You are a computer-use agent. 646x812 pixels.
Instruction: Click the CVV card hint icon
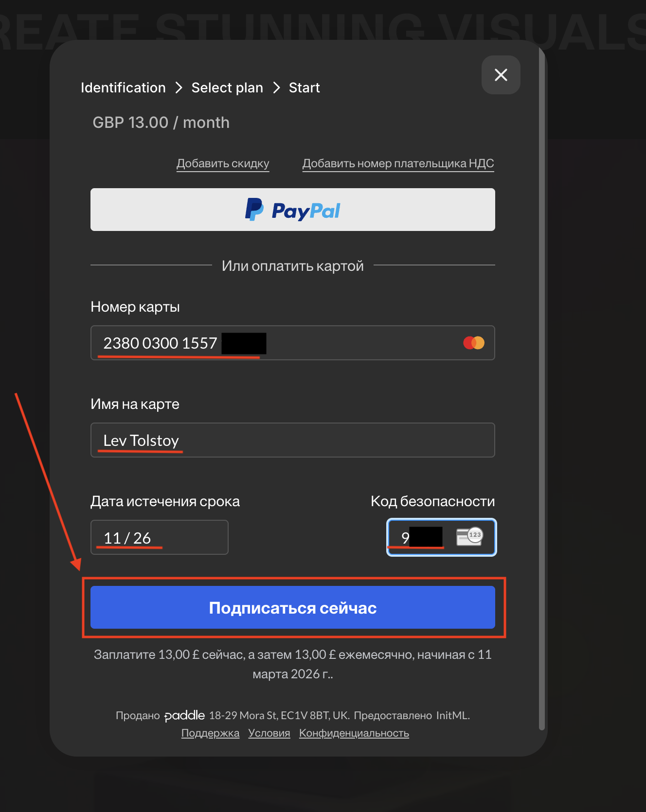pos(469,536)
